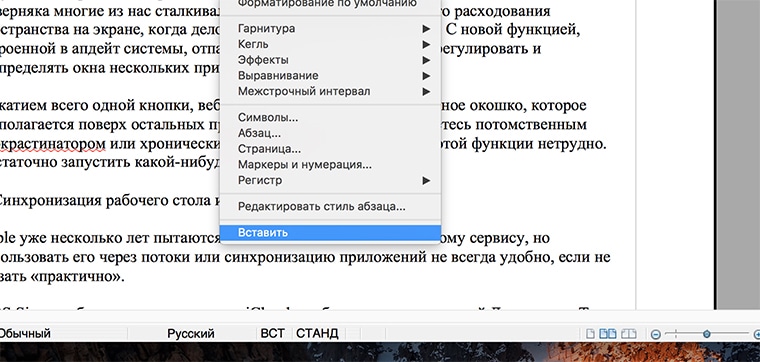Choose Символы... menu entry
This screenshot has width=760, height=362.
330,118
